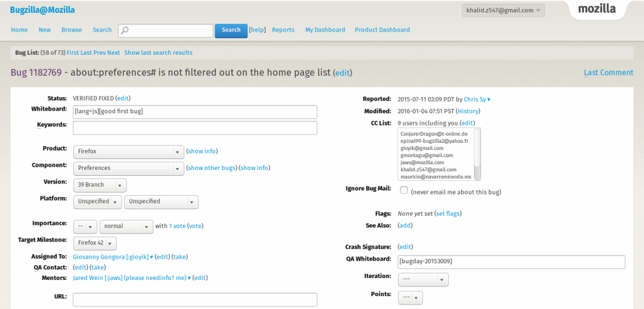Select ConjurerDragon@t-online.de in CC list
Image resolution: width=644 pixels, height=309 pixels.
click(433, 134)
